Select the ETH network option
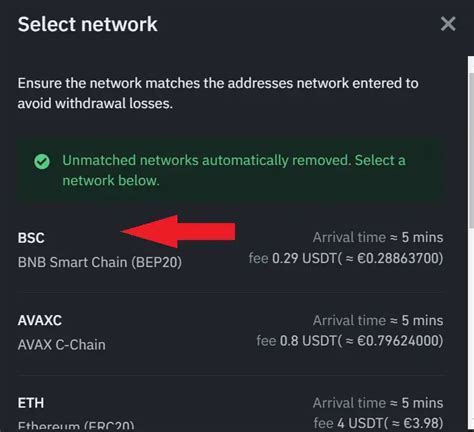 point(230,413)
